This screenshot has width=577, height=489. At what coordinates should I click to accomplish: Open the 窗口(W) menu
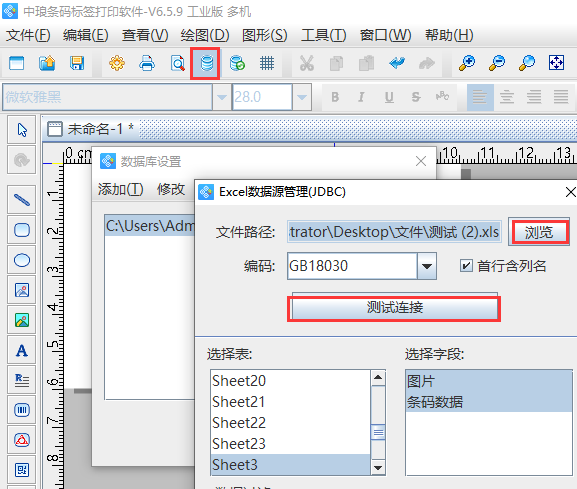pyautogui.click(x=385, y=35)
